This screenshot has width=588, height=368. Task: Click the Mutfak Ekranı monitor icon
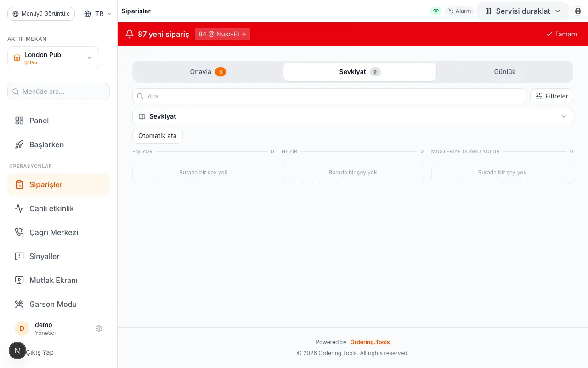coord(19,280)
